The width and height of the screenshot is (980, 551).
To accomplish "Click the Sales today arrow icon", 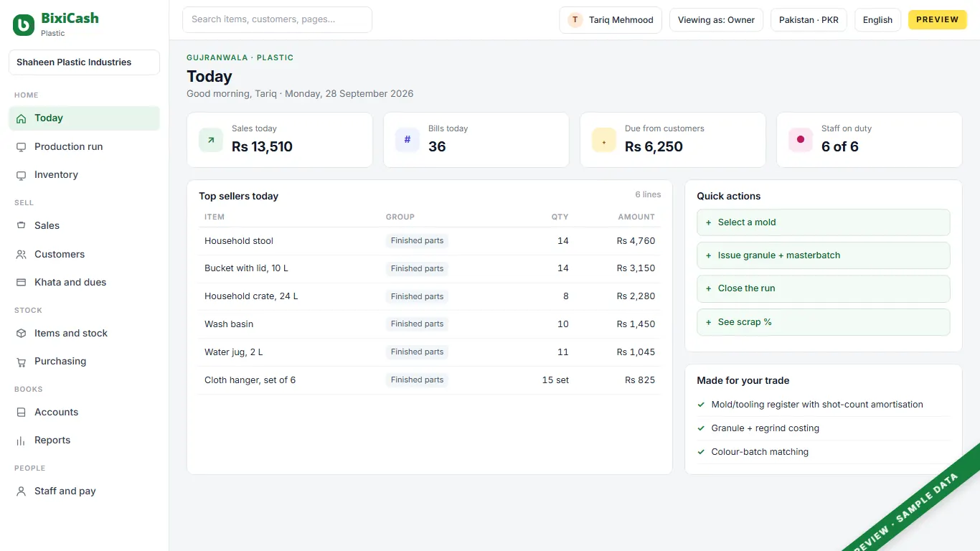I will 211,140.
